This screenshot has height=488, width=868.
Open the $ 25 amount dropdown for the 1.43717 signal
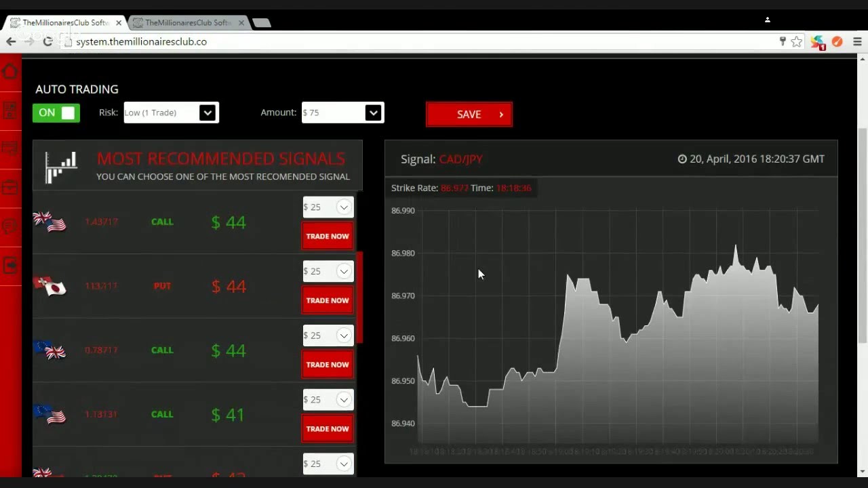pyautogui.click(x=328, y=207)
